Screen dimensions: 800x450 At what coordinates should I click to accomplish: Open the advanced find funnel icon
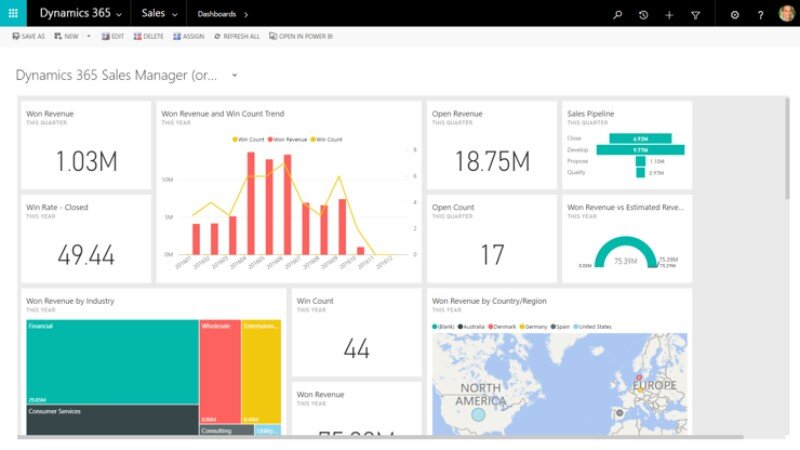coord(696,15)
